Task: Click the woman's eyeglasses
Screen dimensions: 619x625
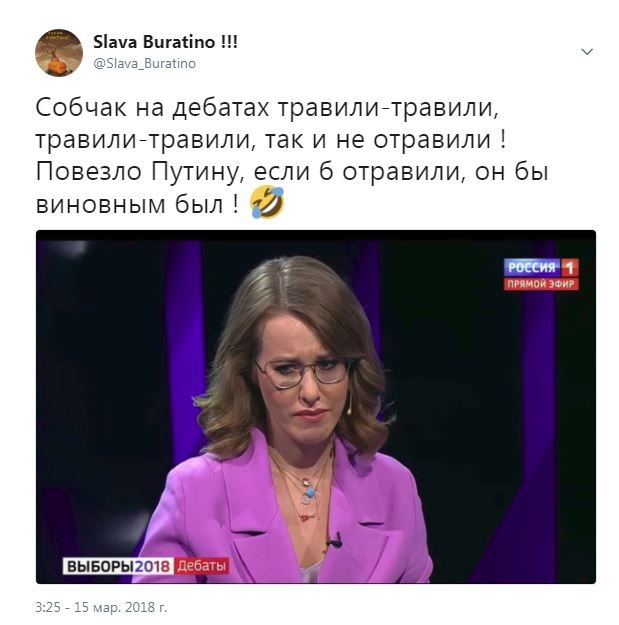Action: tap(305, 372)
